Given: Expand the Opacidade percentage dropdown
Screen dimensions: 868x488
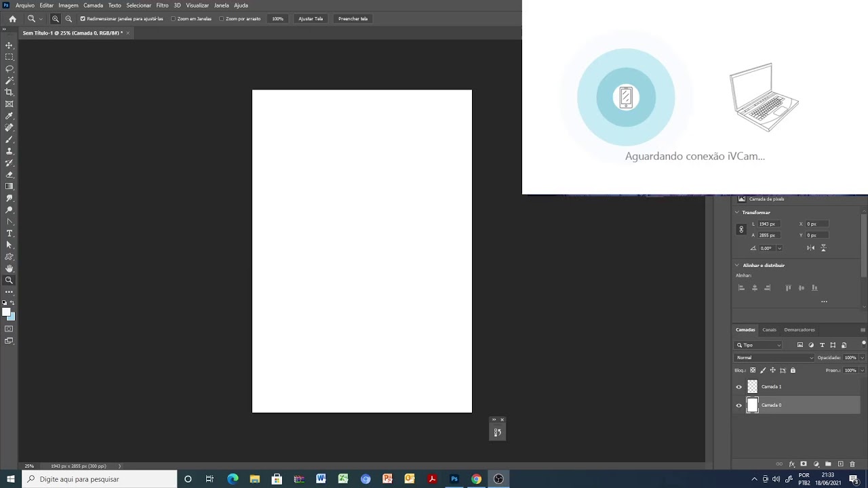Looking at the screenshot, I should coord(862,358).
